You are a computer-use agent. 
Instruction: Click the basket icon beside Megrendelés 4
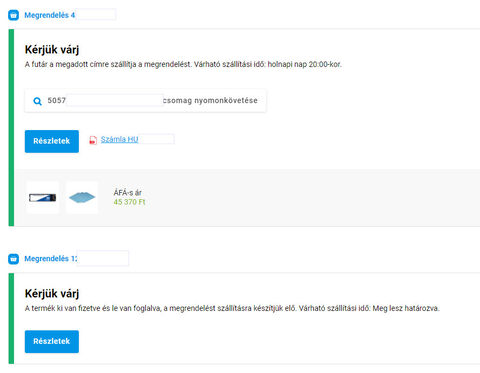pos(13,15)
